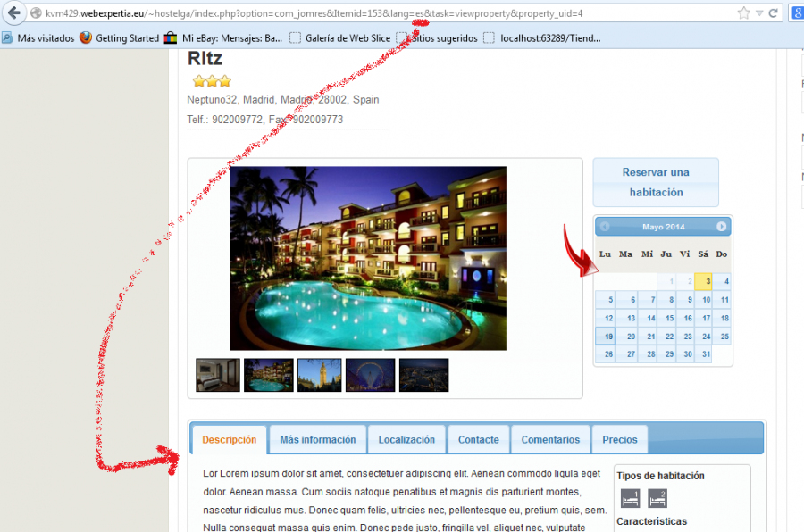Screen dimensions: 804x532
Task: Open the bookmark history dropdown arrow
Action: [759, 13]
